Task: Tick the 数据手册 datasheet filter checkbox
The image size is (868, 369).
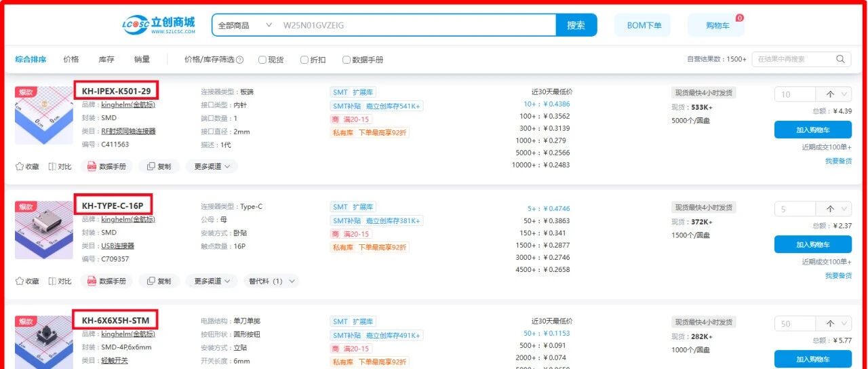Action: click(x=347, y=60)
